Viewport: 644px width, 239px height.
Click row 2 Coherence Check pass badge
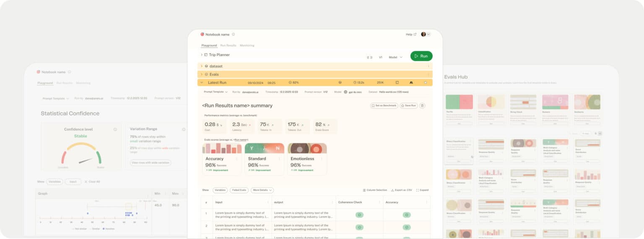pos(359,227)
